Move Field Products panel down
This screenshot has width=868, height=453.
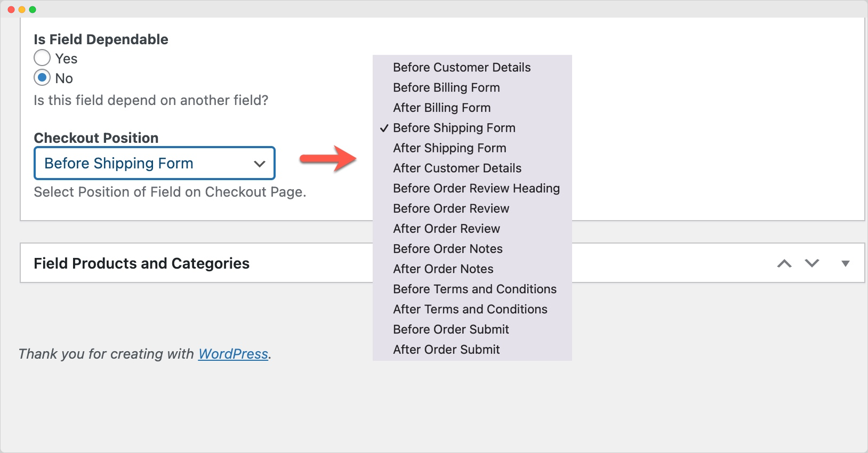click(812, 263)
